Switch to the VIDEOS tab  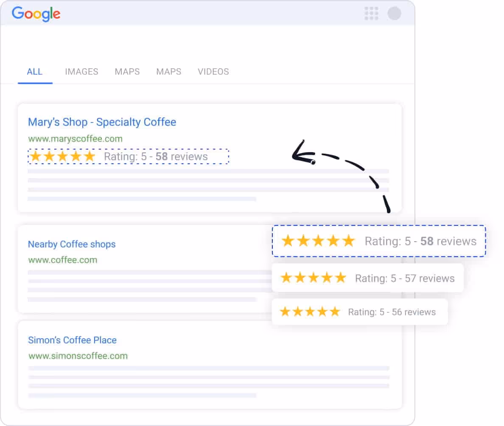pos(213,72)
